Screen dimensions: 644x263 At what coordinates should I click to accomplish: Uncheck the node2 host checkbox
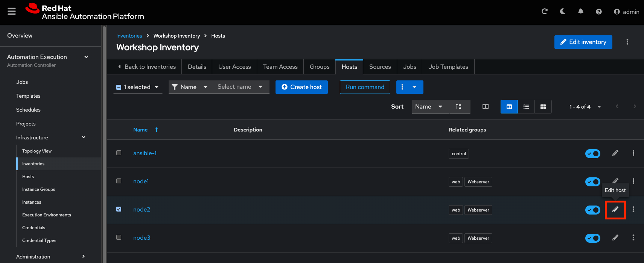coord(119,209)
